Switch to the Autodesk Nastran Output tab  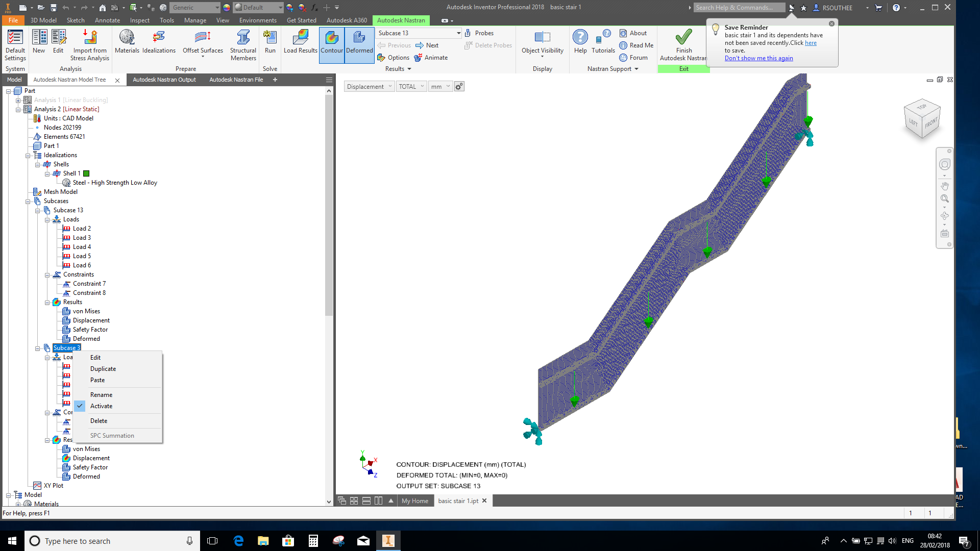coord(164,79)
